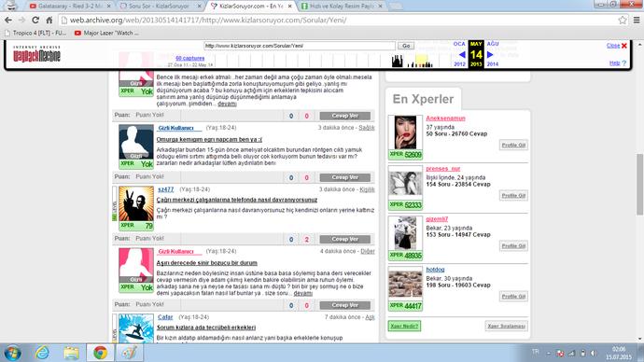
Task: Click the Wayback Machine URL field
Action: click(300, 46)
